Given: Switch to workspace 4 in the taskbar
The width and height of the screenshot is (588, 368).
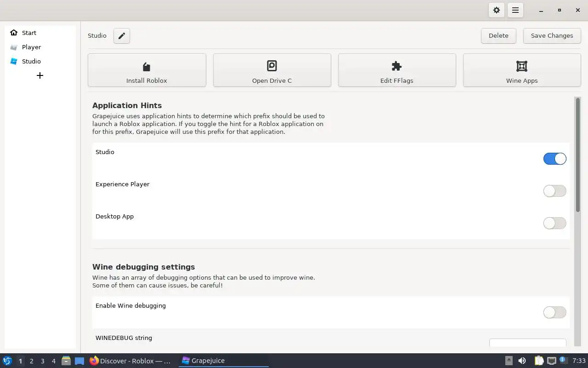Looking at the screenshot, I should [x=53, y=361].
